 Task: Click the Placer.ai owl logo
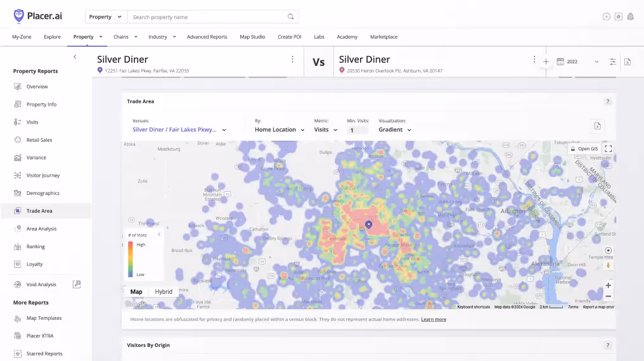click(18, 16)
